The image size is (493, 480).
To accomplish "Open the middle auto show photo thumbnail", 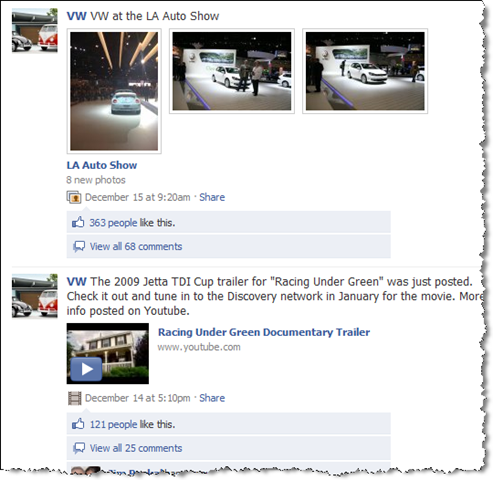I will [x=232, y=71].
